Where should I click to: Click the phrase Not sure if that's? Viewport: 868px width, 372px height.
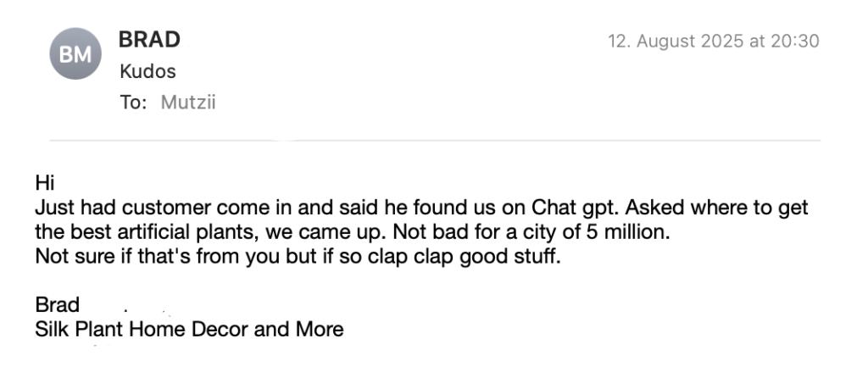click(x=108, y=257)
